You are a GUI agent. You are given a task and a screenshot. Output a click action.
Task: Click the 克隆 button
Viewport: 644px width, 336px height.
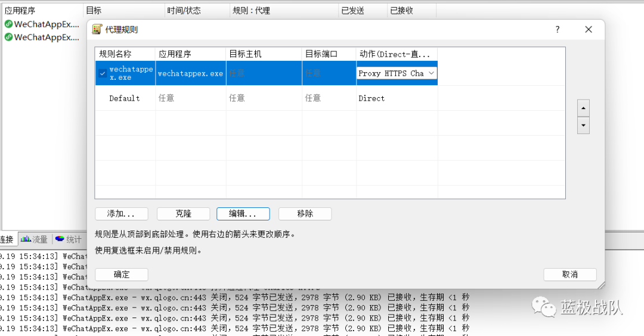pyautogui.click(x=183, y=214)
